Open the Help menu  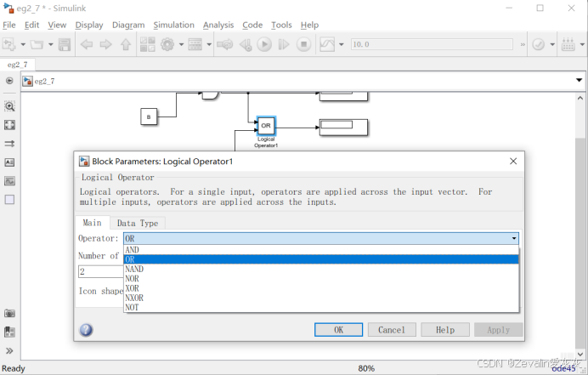tap(309, 26)
